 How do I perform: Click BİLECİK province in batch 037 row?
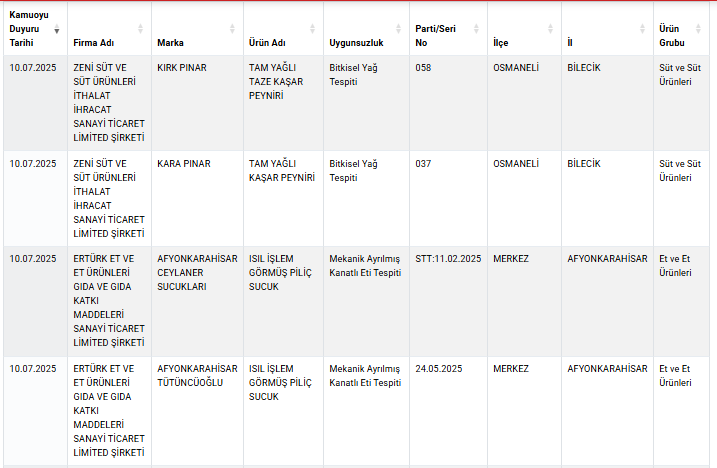[x=584, y=164]
